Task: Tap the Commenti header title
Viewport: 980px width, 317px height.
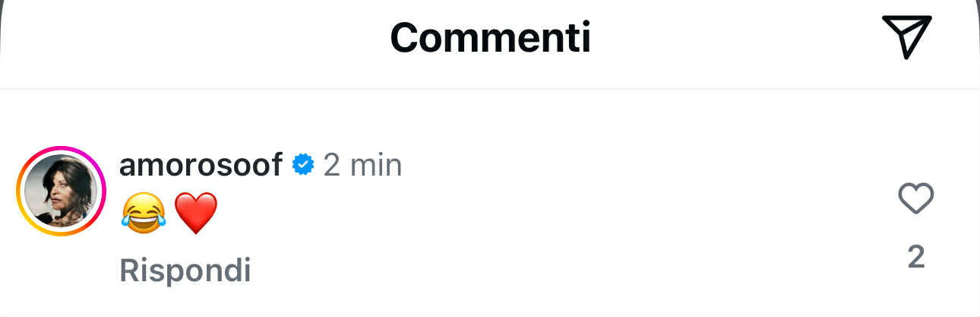Action: 490,36
